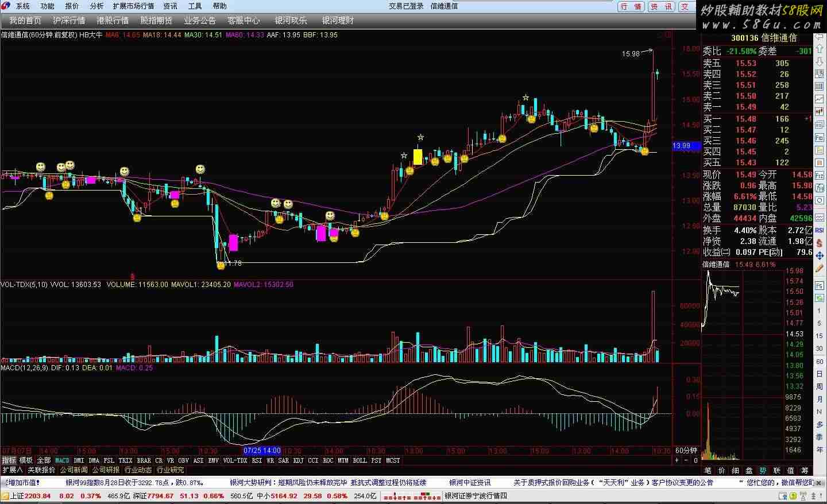Click the folder icon beside 上证 index
The image size is (827, 504).
coord(5,496)
